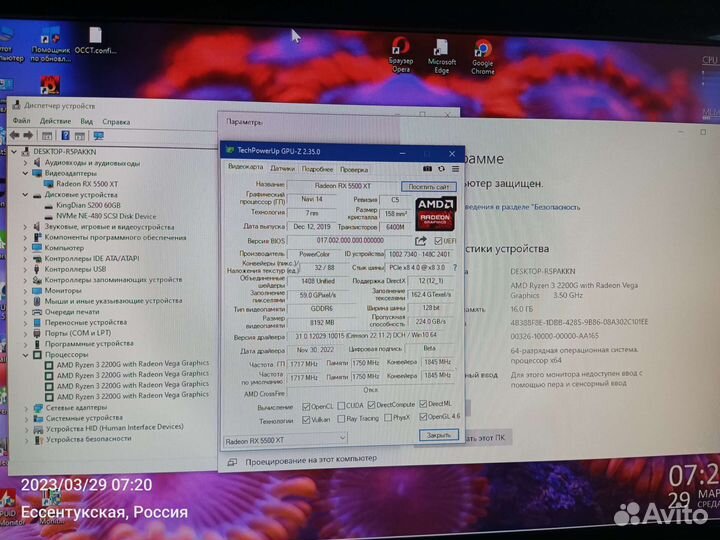
Task: Toggle the OpenGL 4.6 checkbox
Action: click(x=423, y=417)
